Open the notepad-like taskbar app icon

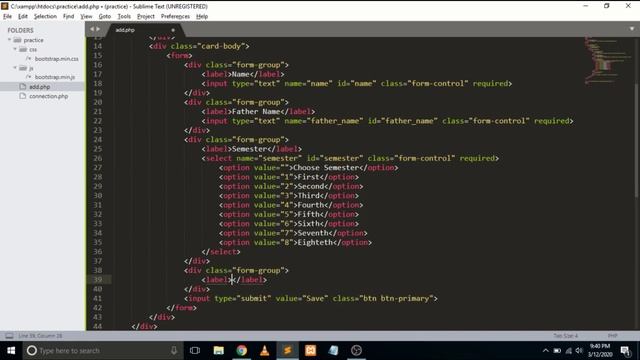[333, 351]
